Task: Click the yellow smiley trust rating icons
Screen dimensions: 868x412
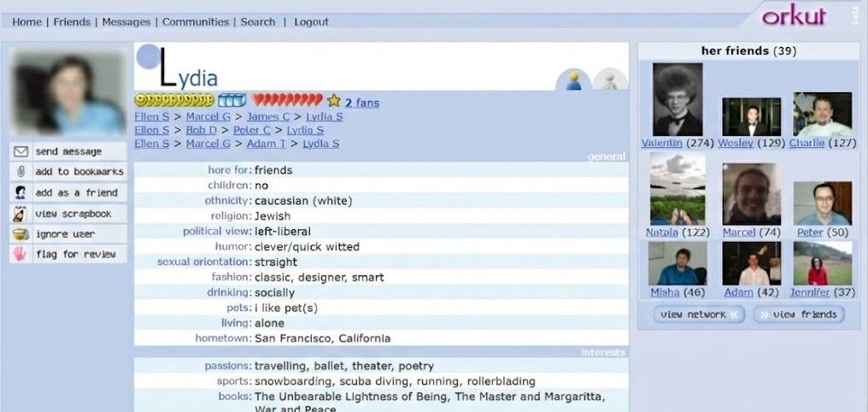Action: (x=174, y=100)
